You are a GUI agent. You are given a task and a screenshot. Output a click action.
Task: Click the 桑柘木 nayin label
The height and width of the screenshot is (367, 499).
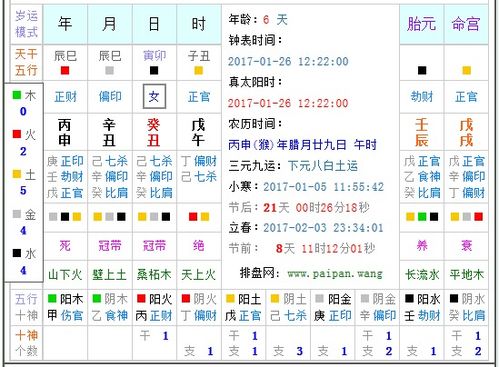(154, 275)
